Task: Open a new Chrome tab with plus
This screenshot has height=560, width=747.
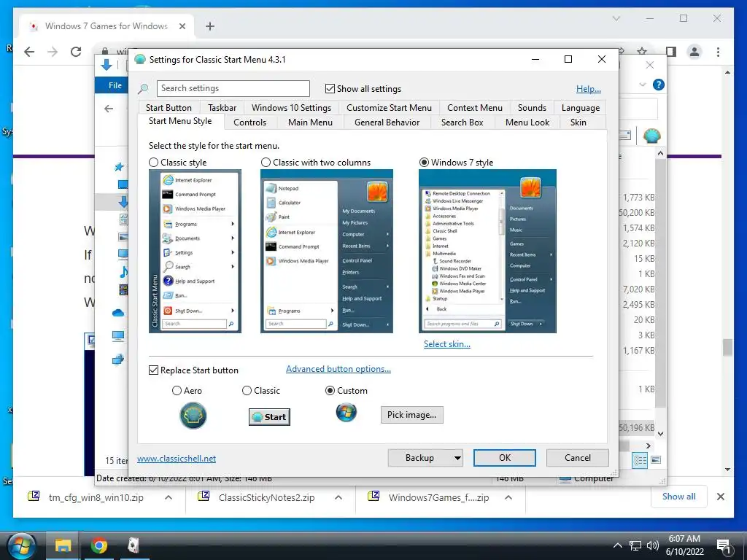Action: 210,26
